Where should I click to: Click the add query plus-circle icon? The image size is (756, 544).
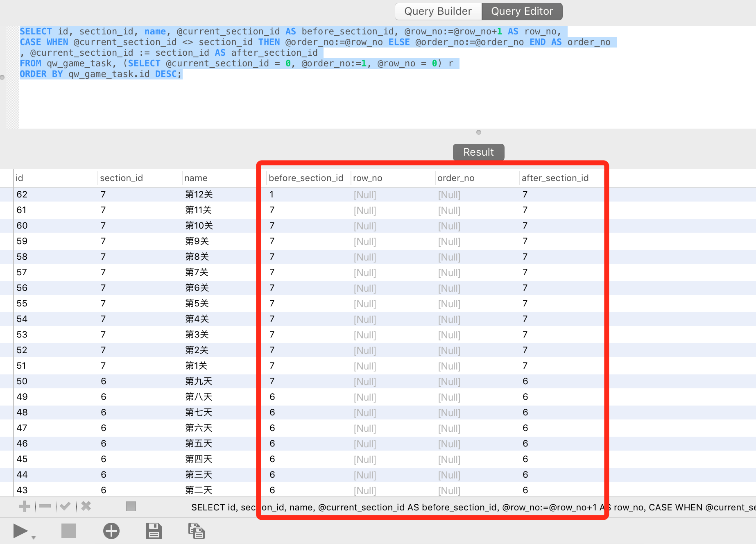click(111, 531)
